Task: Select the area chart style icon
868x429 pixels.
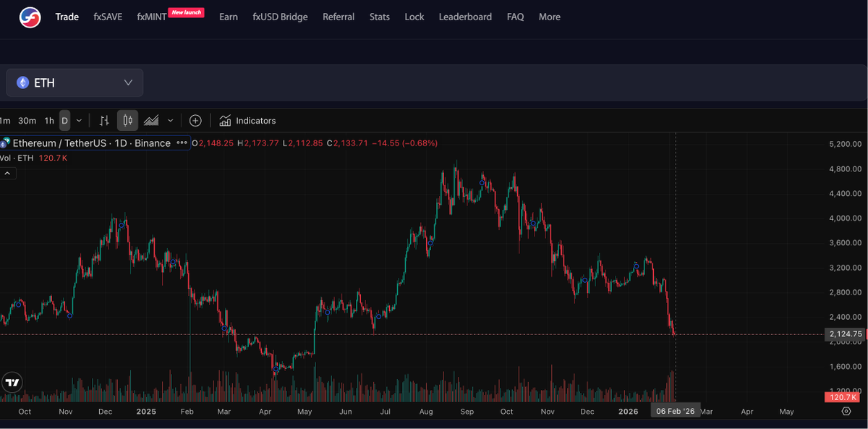Action: pos(151,121)
